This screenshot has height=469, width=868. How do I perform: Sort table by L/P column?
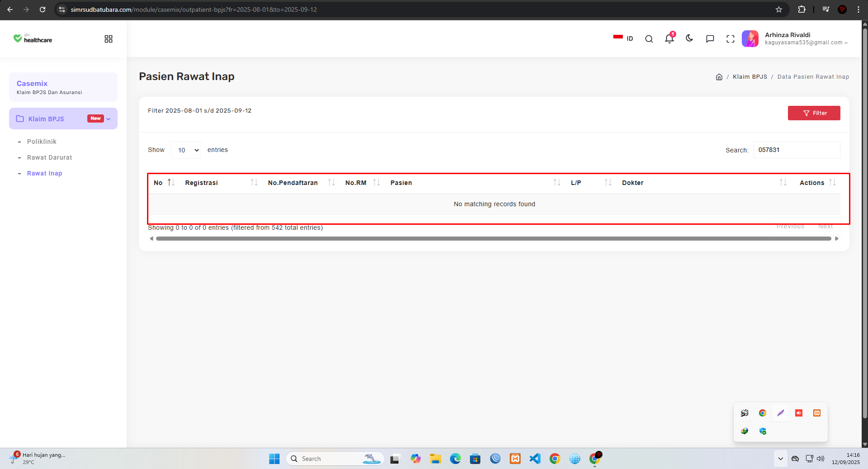(x=591, y=183)
